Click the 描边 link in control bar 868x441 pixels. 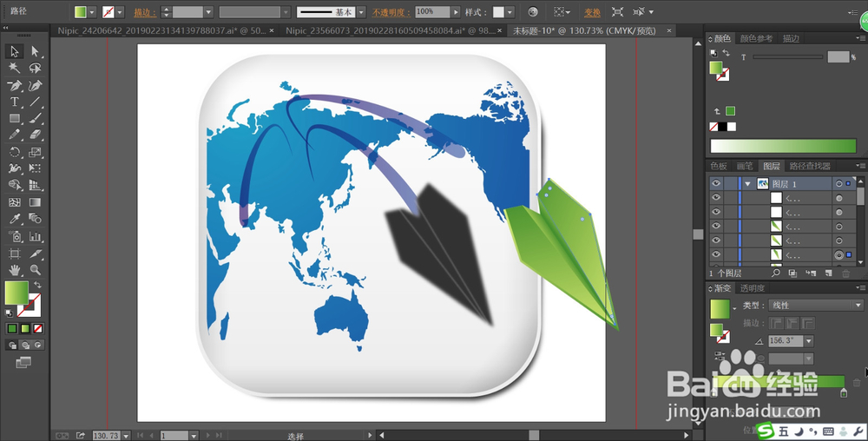(x=144, y=12)
